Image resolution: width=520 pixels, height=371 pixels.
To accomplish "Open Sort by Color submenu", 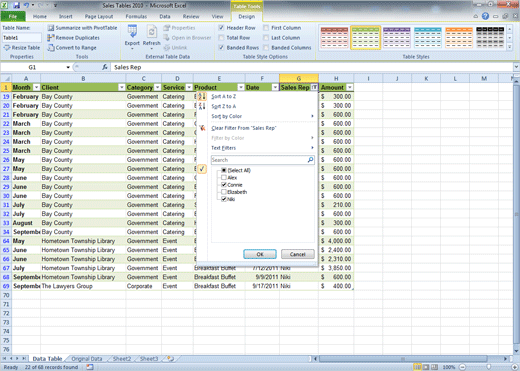I will point(262,116).
